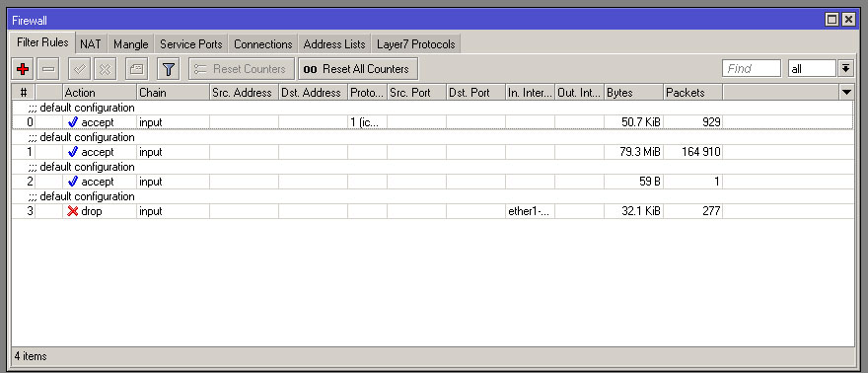The height and width of the screenshot is (373, 868).
Task: Open the Layer7 Protocols tab
Action: pos(415,44)
